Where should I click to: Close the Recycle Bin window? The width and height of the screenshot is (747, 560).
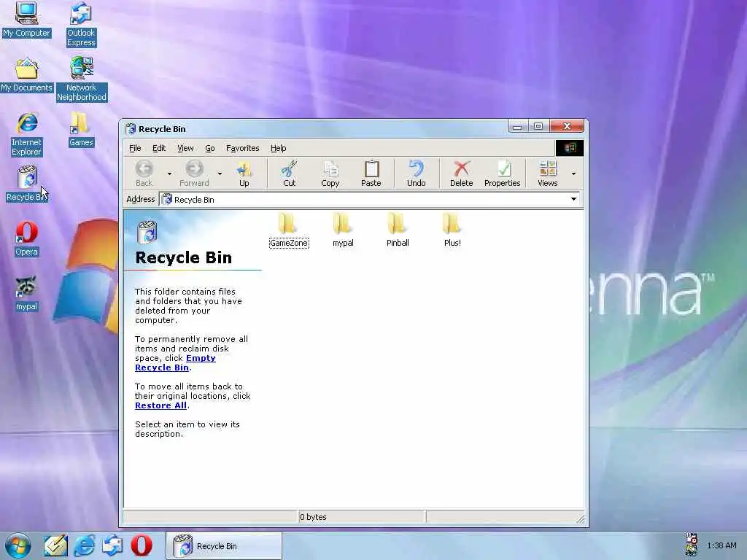[x=566, y=126]
